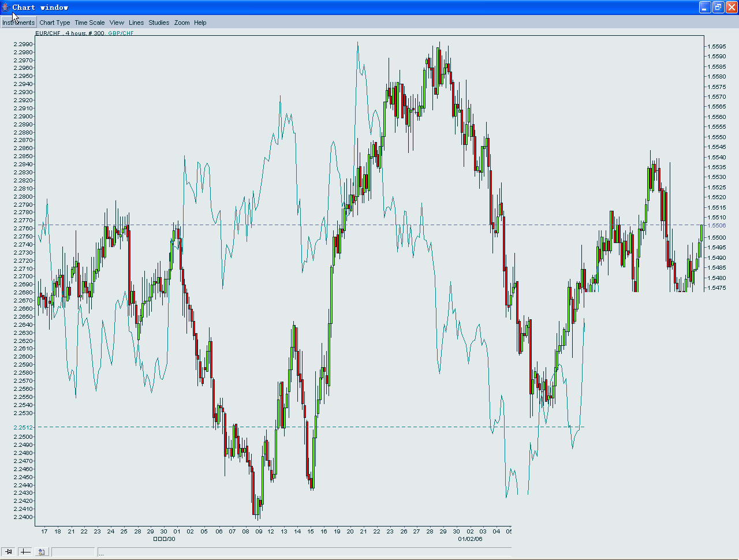Minimize the Chart window
The image size is (739, 560).
(x=705, y=7)
